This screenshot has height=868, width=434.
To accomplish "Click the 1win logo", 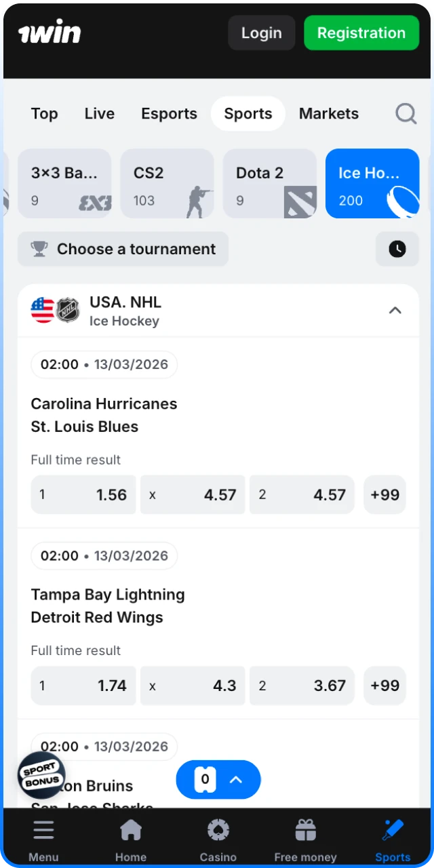I will tap(50, 33).
